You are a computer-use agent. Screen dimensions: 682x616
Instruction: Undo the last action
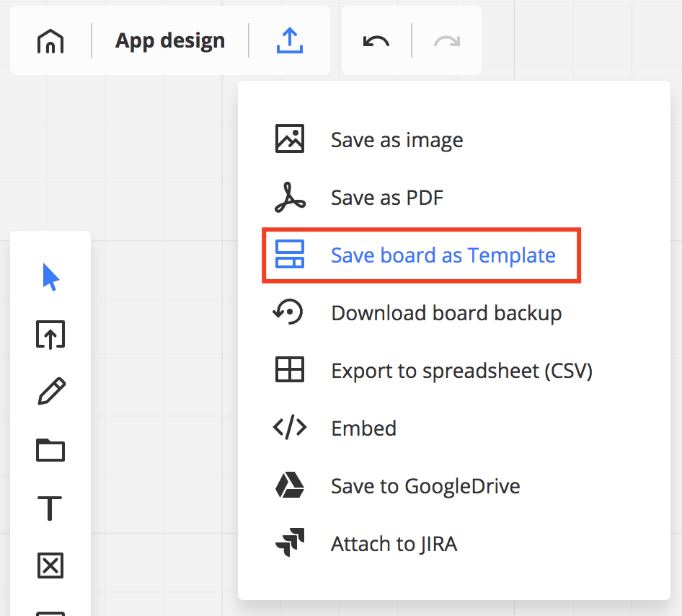click(376, 41)
